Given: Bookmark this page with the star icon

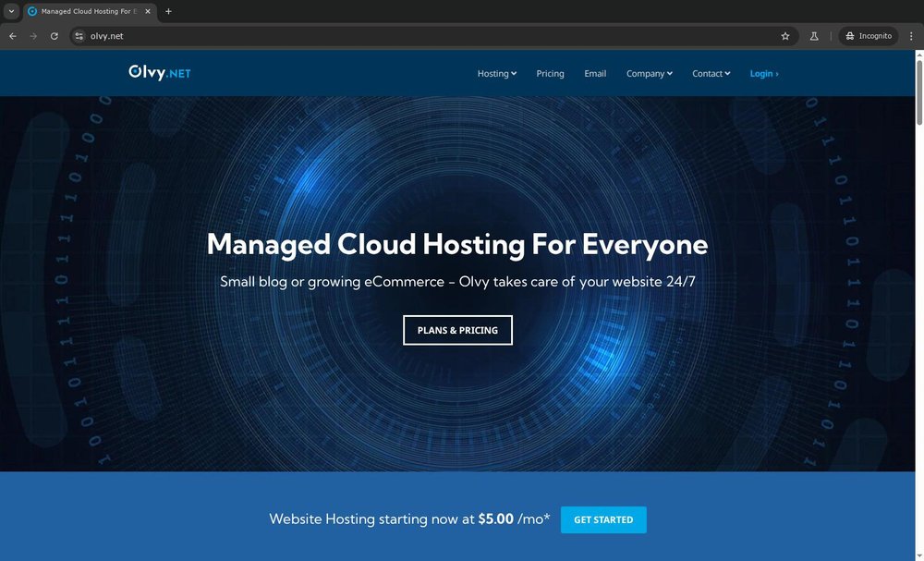Looking at the screenshot, I should pyautogui.click(x=784, y=36).
